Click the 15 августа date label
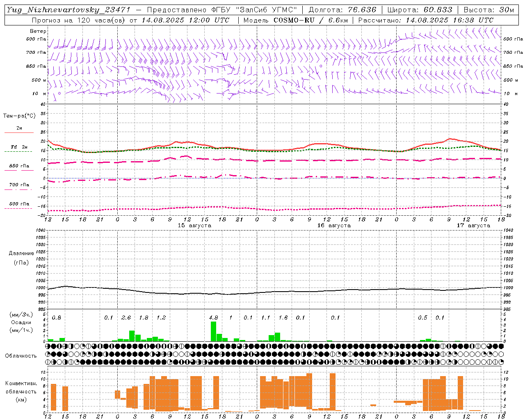Image resolution: width=525 pixels, height=420 pixels. (x=194, y=226)
